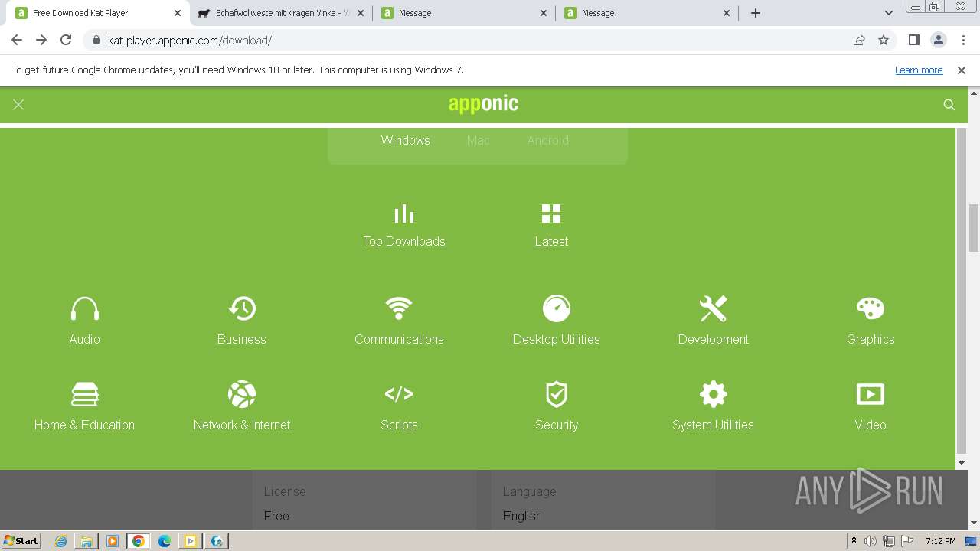Open the Business clock category icon
Screen dimensions: 980x551
(x=242, y=308)
